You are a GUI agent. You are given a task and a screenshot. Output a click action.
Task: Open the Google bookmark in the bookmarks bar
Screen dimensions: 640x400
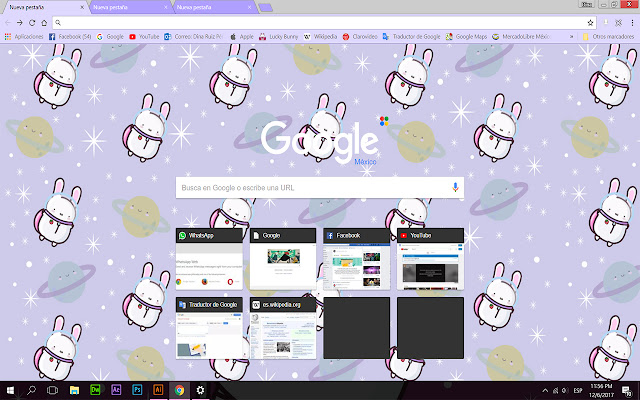(x=110, y=36)
